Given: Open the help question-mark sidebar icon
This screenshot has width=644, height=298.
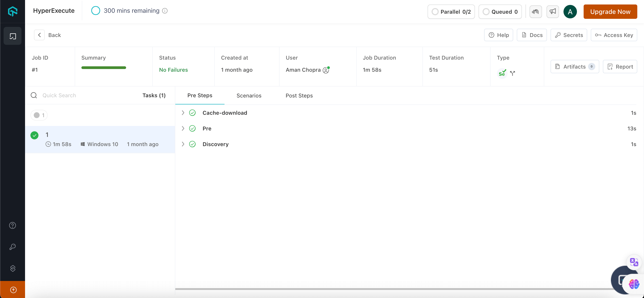Looking at the screenshot, I should tap(13, 225).
